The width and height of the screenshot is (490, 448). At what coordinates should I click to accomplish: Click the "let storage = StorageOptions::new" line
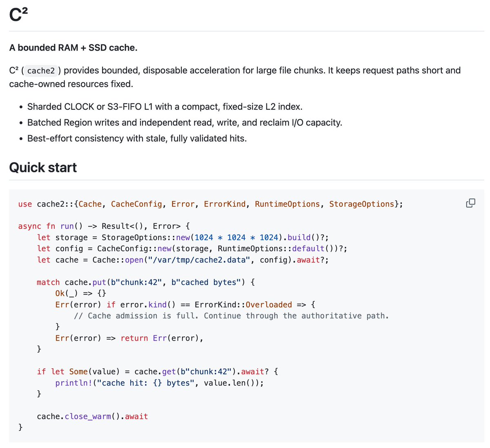click(183, 237)
